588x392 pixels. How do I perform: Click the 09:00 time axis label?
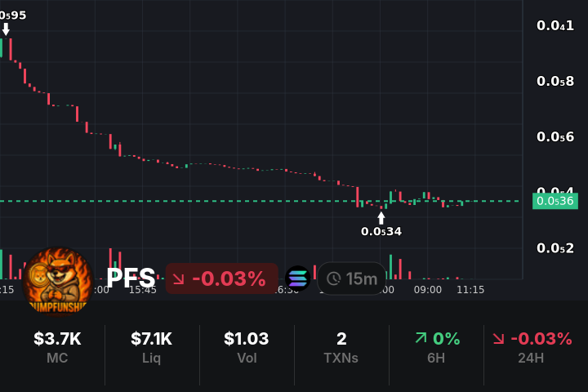point(428,289)
